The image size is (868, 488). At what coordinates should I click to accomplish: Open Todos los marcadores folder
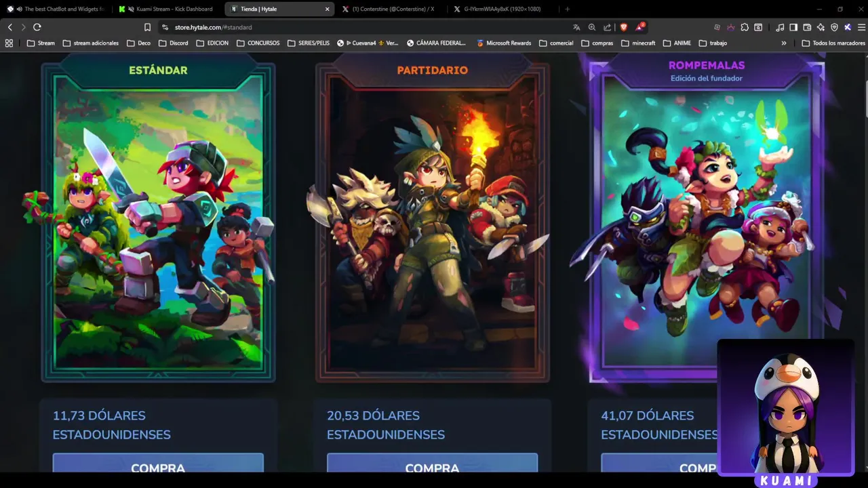coord(833,43)
